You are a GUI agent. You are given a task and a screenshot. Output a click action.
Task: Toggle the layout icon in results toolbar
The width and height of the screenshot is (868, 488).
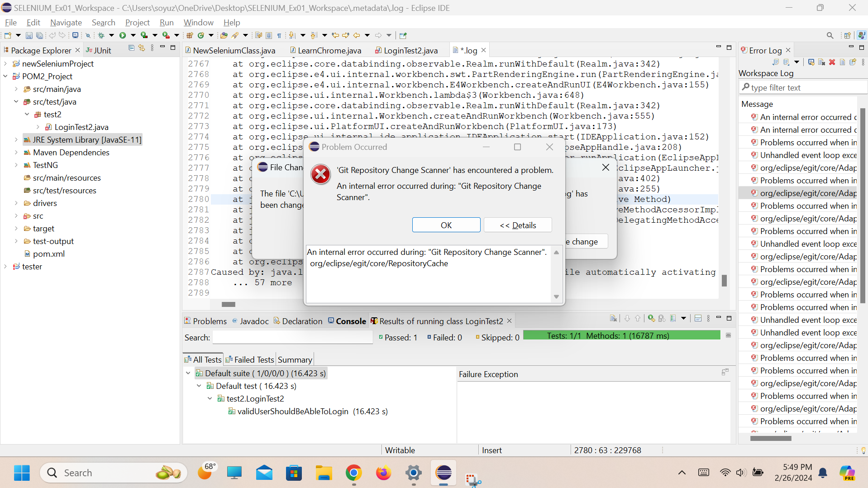(x=698, y=318)
